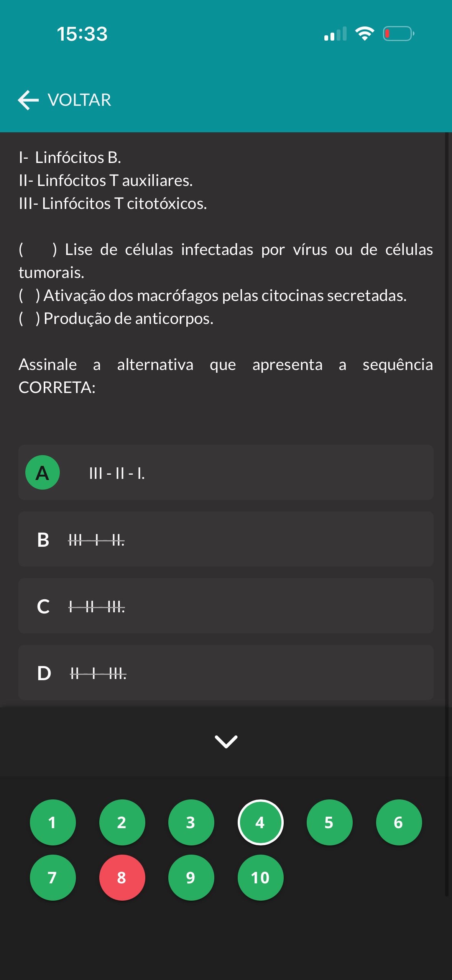Navigate to question 5
452x980 pixels.
tap(329, 822)
